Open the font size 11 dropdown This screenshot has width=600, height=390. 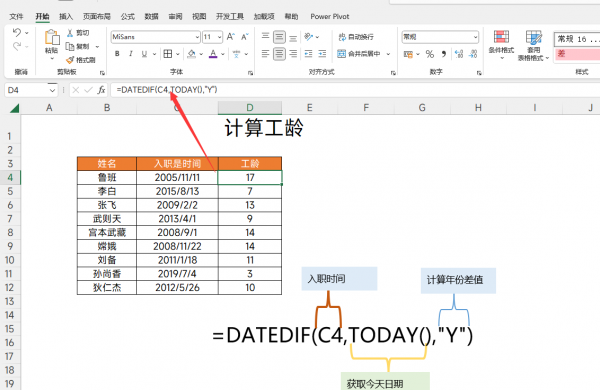coord(219,37)
